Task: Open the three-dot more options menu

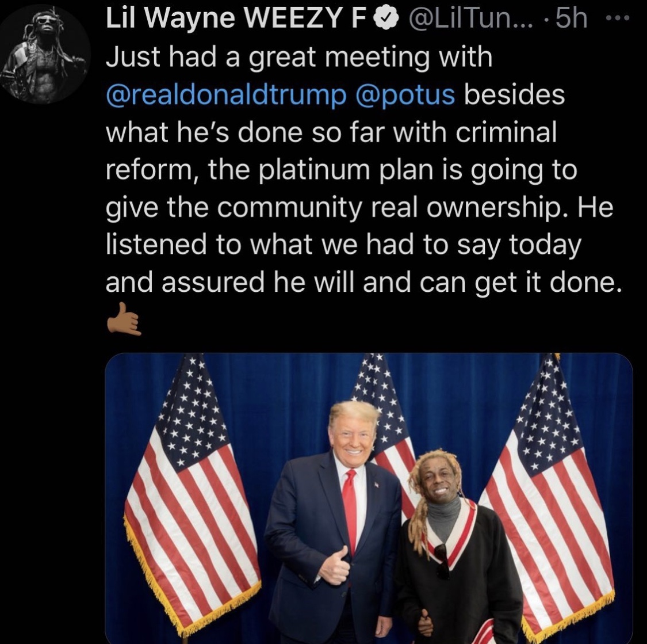Action: click(617, 18)
